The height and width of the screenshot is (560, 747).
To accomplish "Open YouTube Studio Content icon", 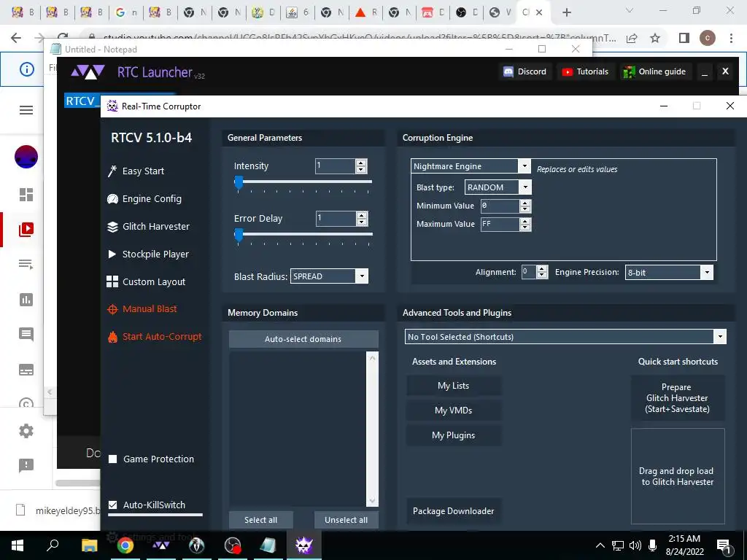I will (x=26, y=230).
